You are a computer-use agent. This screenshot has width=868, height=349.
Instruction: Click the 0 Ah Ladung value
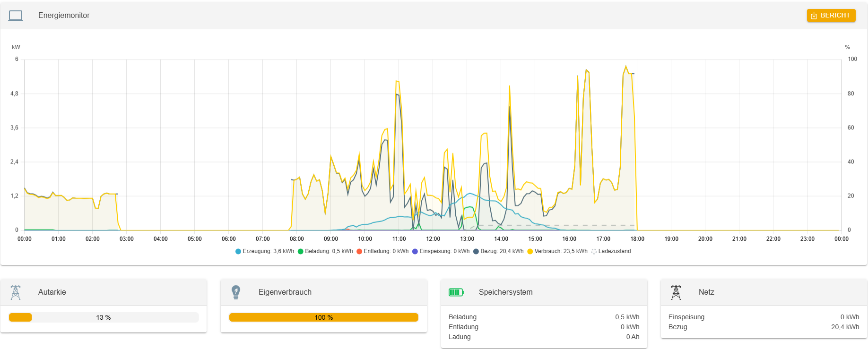click(x=633, y=337)
